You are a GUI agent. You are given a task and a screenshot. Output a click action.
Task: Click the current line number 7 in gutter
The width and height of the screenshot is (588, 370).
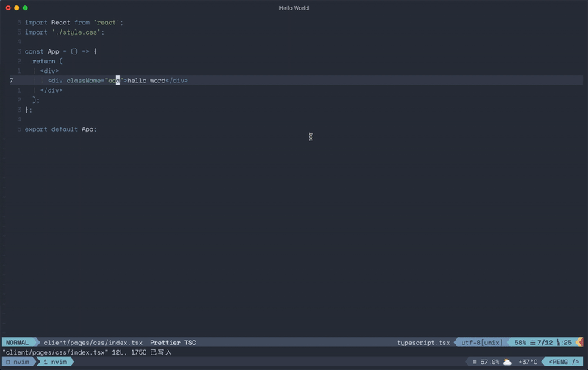(12, 81)
